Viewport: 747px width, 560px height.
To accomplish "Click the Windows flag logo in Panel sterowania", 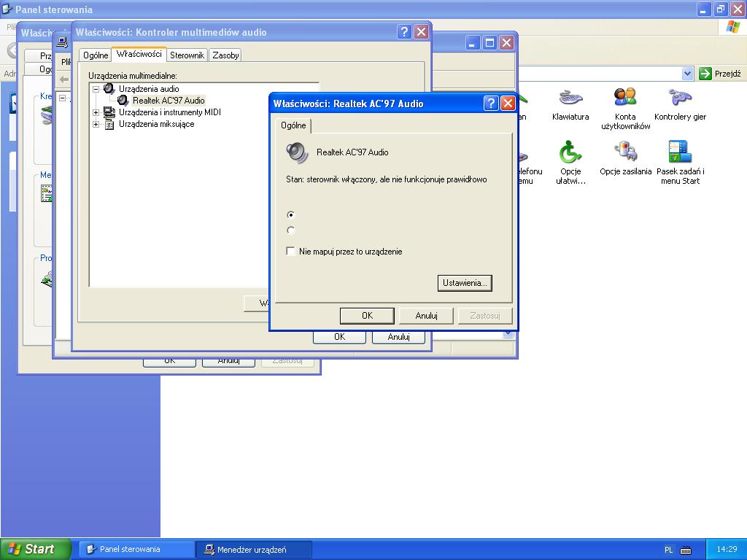I will click(732, 27).
